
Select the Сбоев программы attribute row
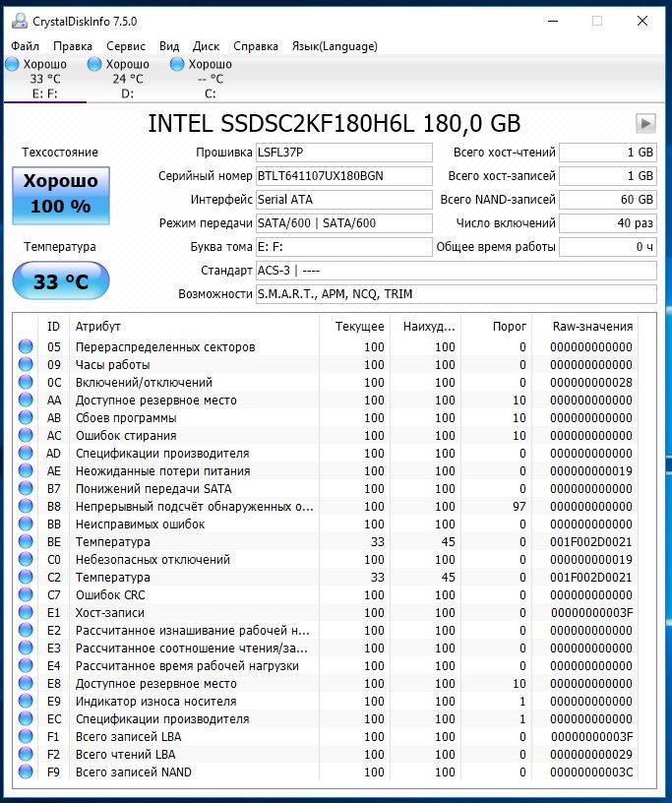[327, 417]
